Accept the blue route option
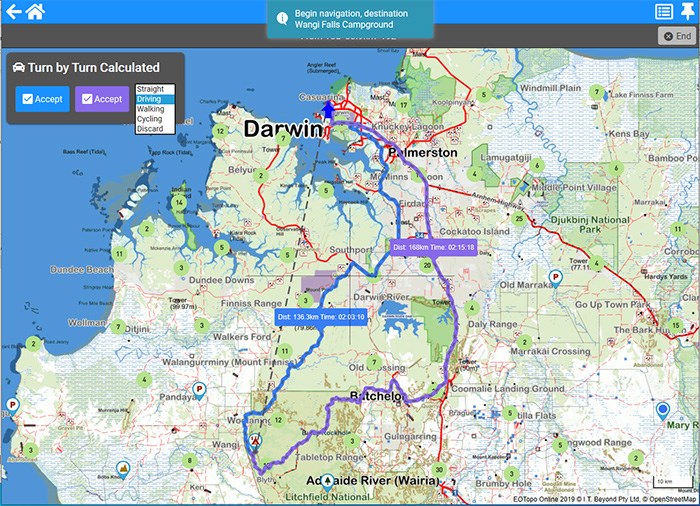Screen dimensions: 700x506 click(41, 99)
